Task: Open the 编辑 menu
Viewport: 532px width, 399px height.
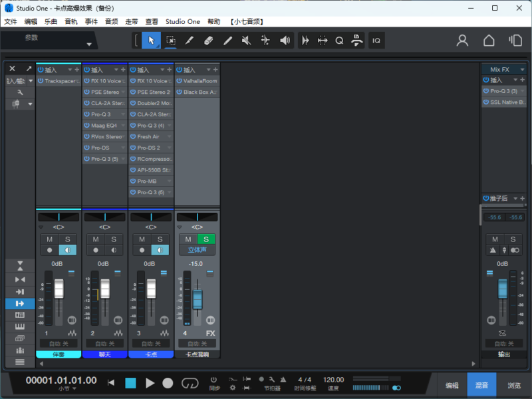Action: pos(31,22)
